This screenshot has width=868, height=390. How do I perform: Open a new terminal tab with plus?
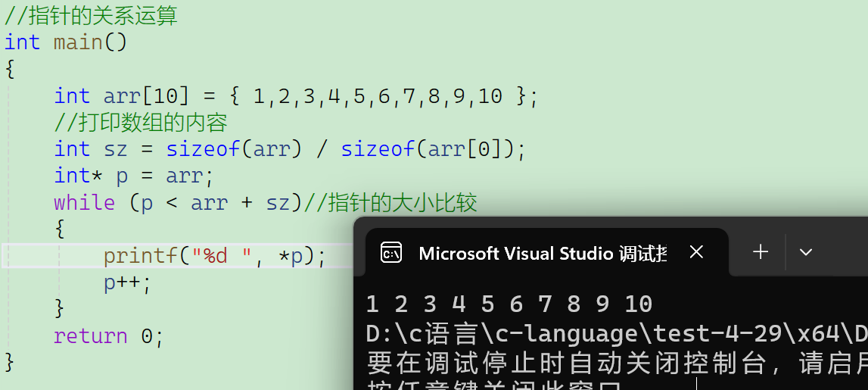(761, 252)
